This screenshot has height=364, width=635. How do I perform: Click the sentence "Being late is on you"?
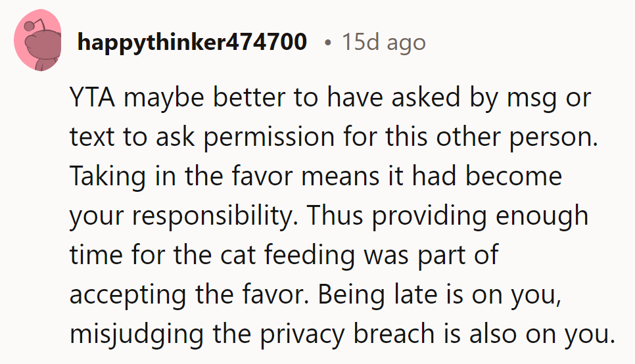click(439, 294)
